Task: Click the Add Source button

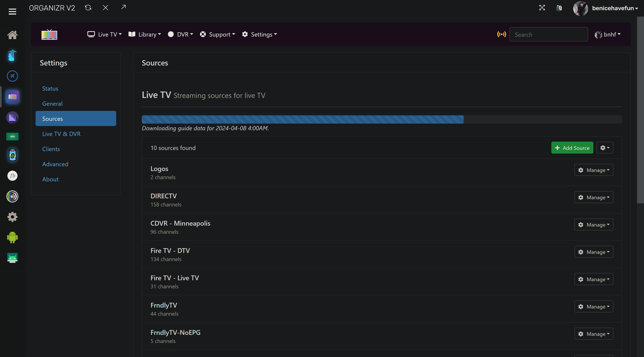Action: point(572,148)
